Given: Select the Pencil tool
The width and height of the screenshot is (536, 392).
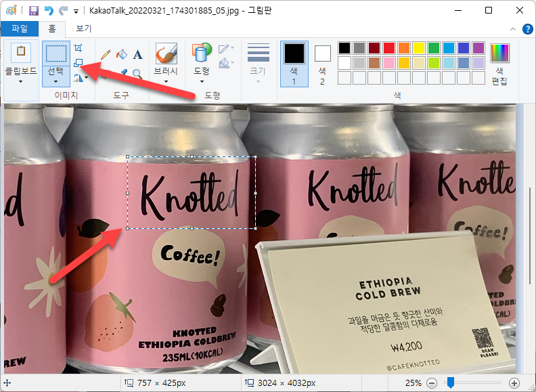Looking at the screenshot, I should click(x=106, y=55).
